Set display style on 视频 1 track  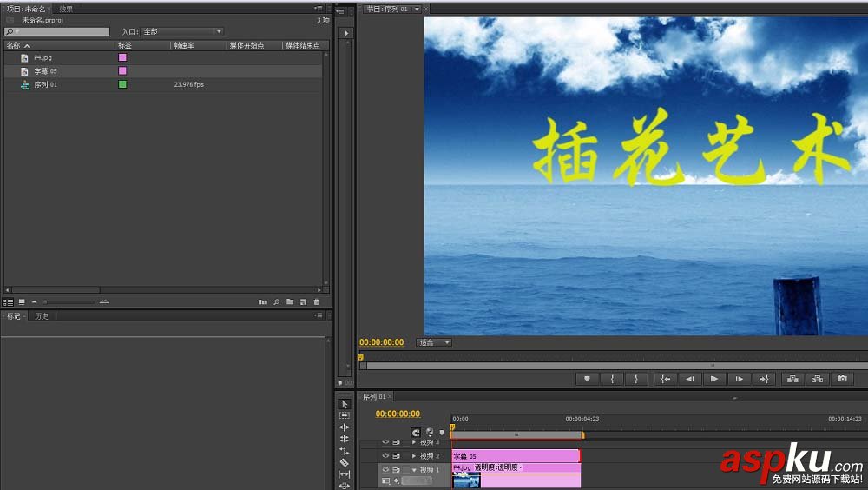coord(386,481)
